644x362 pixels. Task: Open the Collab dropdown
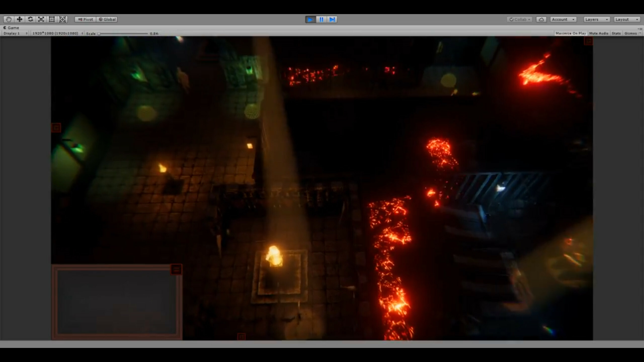pyautogui.click(x=519, y=19)
